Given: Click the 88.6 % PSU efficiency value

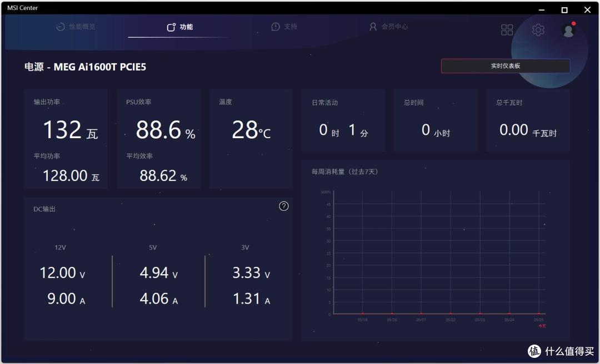Looking at the screenshot, I should coord(166,130).
